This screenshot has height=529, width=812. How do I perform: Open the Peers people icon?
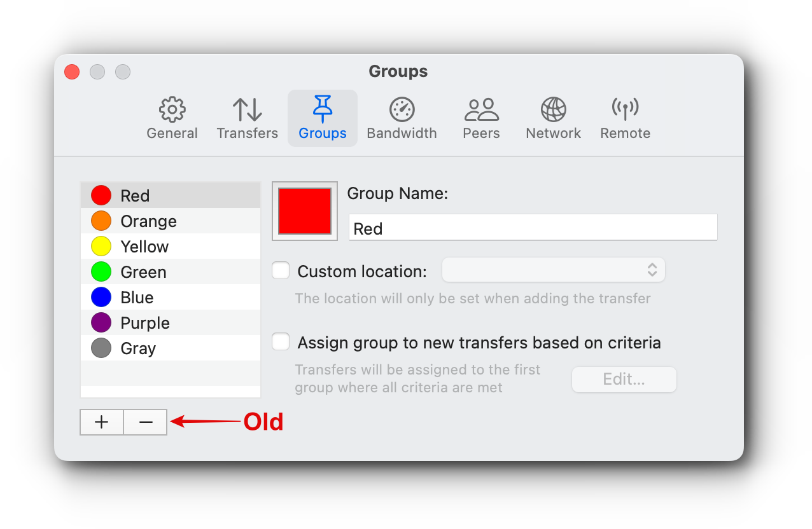481,110
